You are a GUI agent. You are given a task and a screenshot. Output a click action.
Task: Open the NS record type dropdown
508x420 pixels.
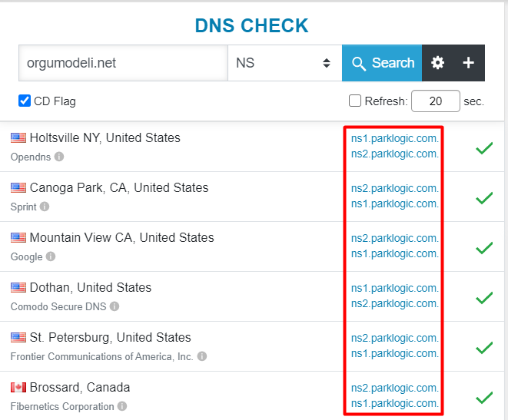pos(285,63)
